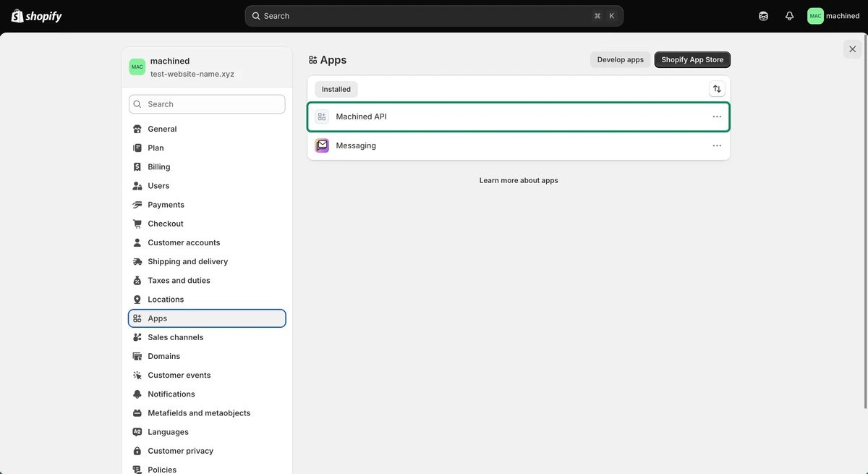Open Customer privacy settings
Screen dimensions: 868x474
pyautogui.click(x=207, y=451)
